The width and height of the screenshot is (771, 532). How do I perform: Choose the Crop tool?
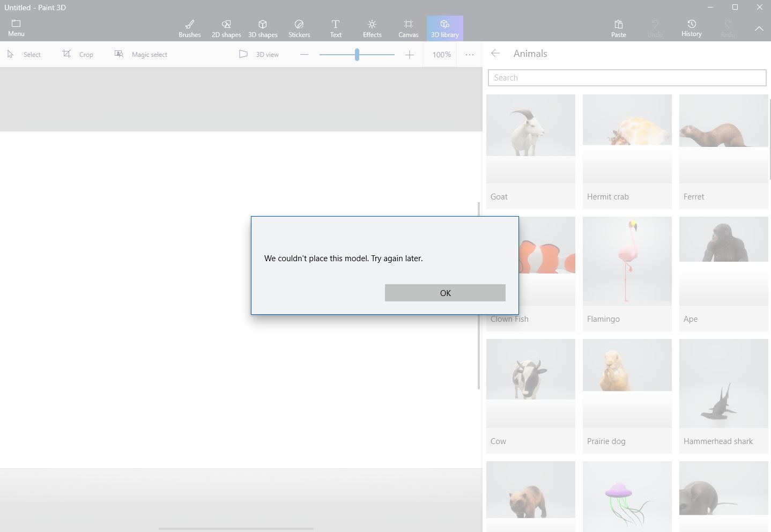click(78, 54)
